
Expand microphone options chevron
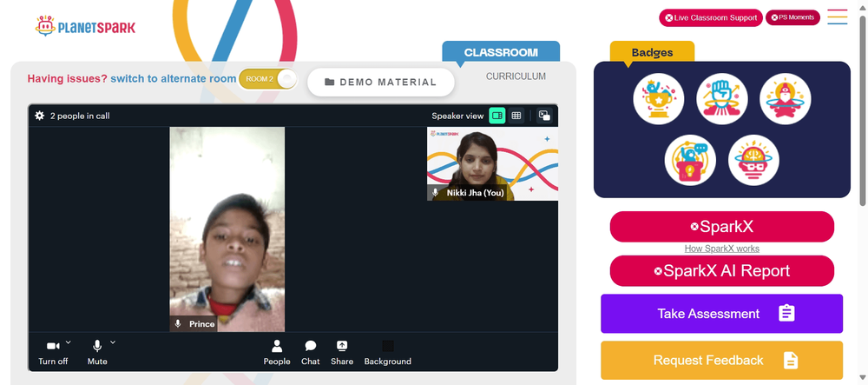[113, 342]
